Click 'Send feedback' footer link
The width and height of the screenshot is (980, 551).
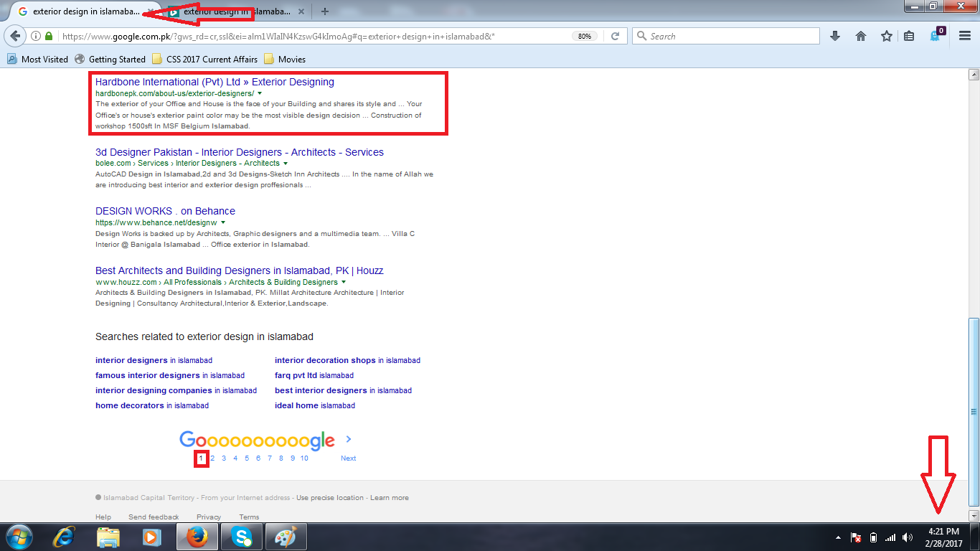coord(154,517)
